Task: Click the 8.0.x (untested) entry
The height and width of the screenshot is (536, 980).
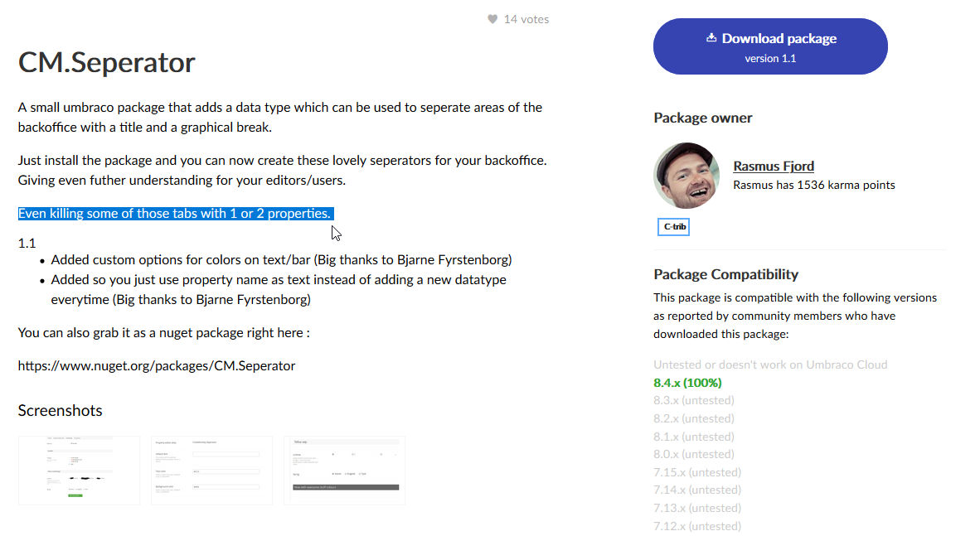Action: [x=694, y=454]
